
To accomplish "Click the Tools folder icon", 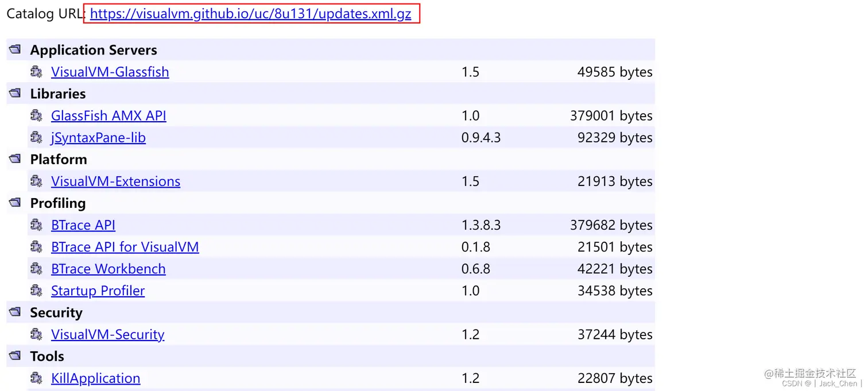I will point(15,355).
